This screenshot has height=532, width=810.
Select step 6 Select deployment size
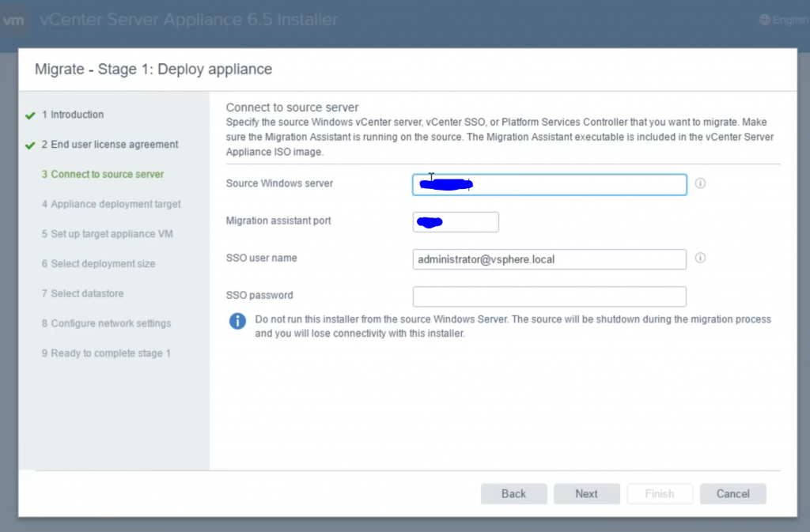(x=98, y=264)
